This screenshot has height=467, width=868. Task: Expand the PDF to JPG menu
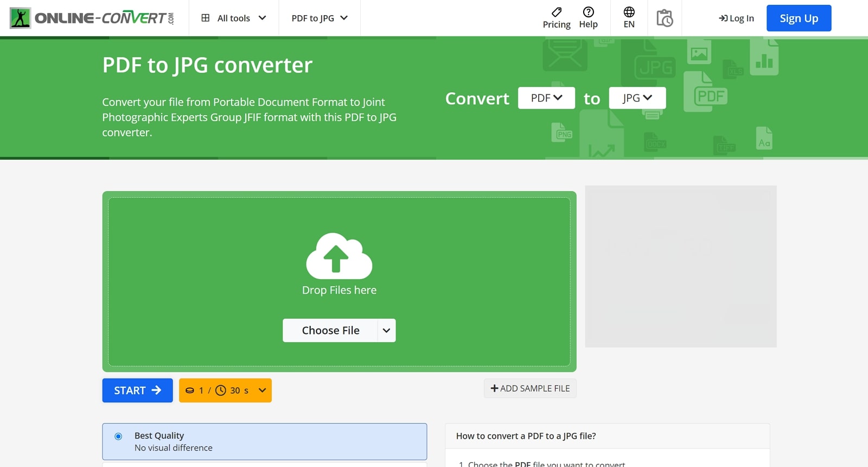pos(320,18)
